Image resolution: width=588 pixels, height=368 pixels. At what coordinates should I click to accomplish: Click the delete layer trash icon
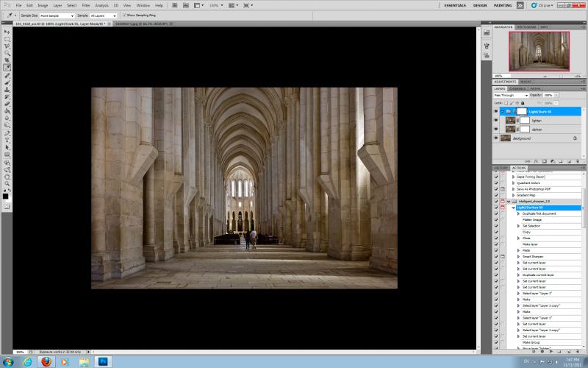point(577,161)
